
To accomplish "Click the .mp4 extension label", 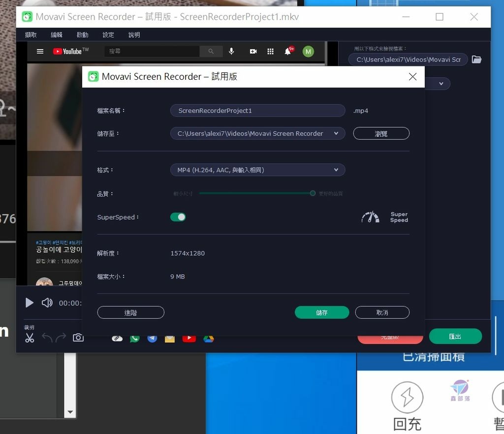I will (361, 111).
